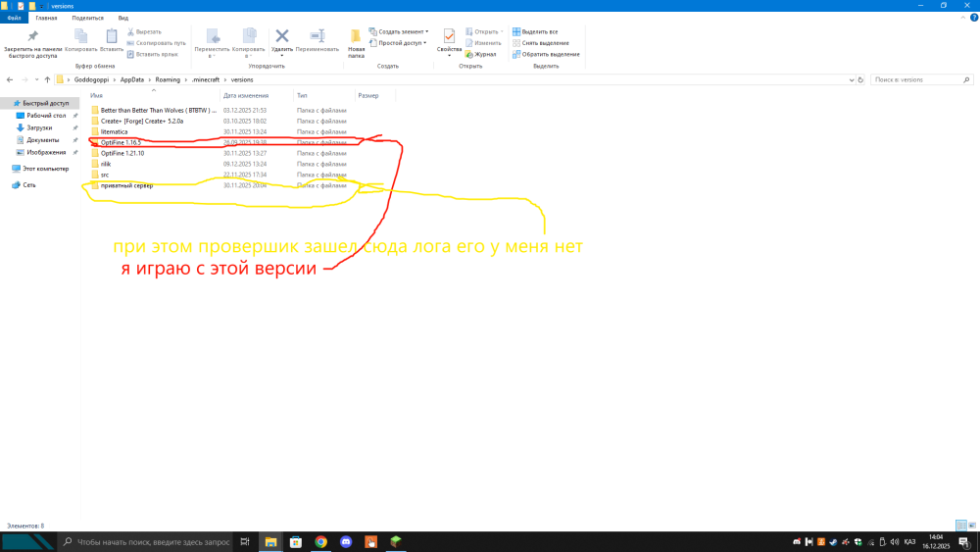Open New item (Создать элемент) dropdown

(399, 31)
